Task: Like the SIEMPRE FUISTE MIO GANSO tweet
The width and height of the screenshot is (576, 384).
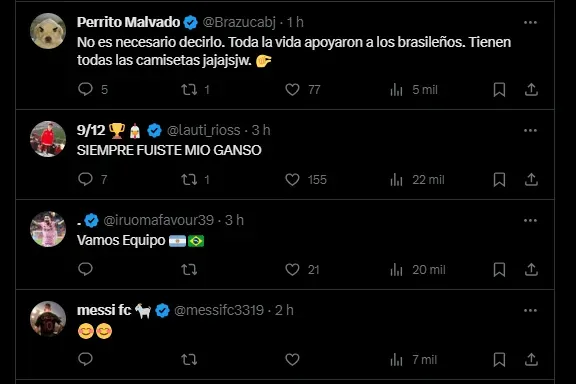Action: (292, 179)
